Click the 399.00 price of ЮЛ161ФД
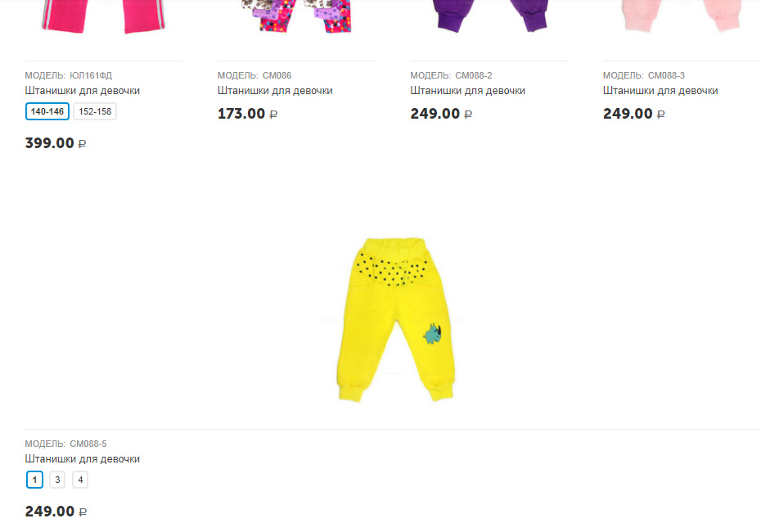761x532 pixels. pyautogui.click(x=56, y=143)
